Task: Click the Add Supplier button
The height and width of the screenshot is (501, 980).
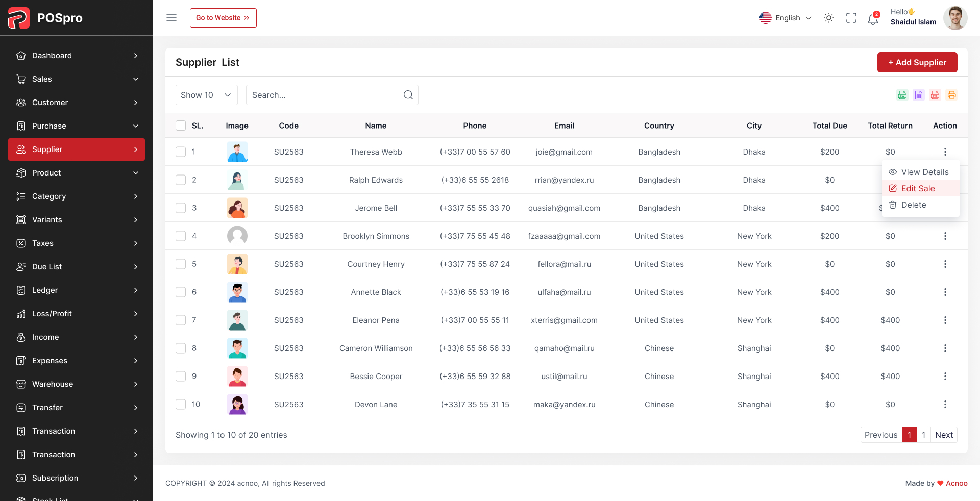Action: tap(917, 62)
